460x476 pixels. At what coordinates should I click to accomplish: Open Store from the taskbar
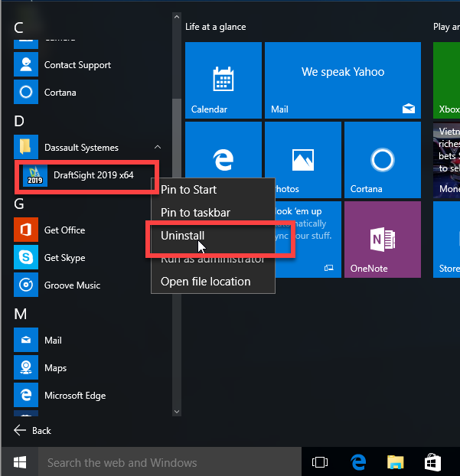coord(432,462)
